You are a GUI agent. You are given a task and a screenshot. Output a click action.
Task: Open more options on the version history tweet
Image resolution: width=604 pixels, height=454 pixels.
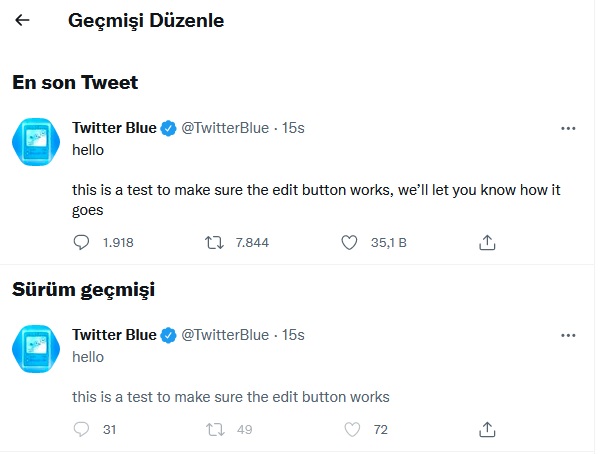coord(568,335)
